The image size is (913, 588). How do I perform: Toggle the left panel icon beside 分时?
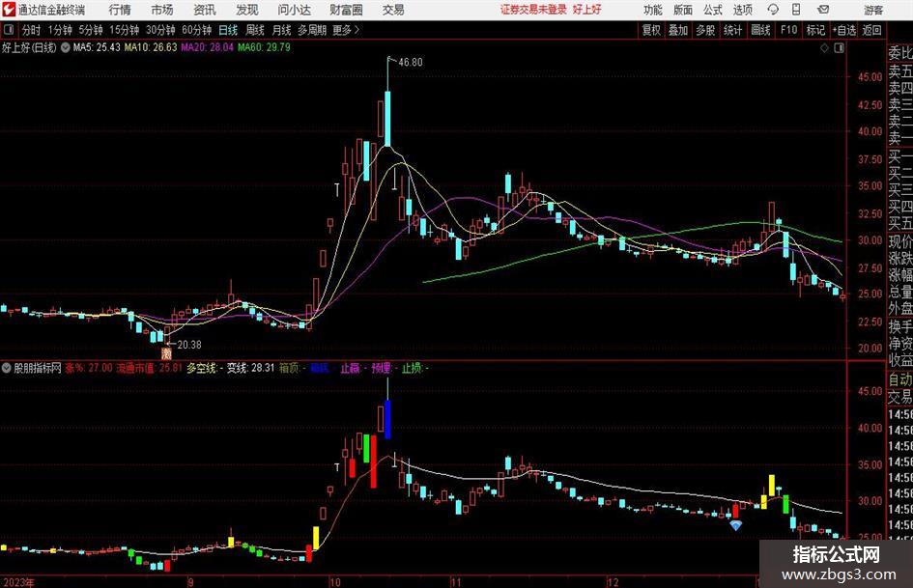(8, 30)
